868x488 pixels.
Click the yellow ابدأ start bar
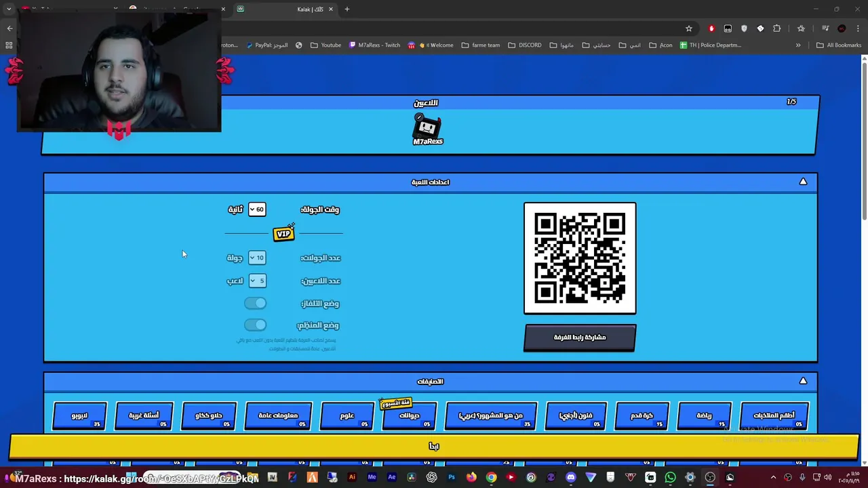pos(434,446)
